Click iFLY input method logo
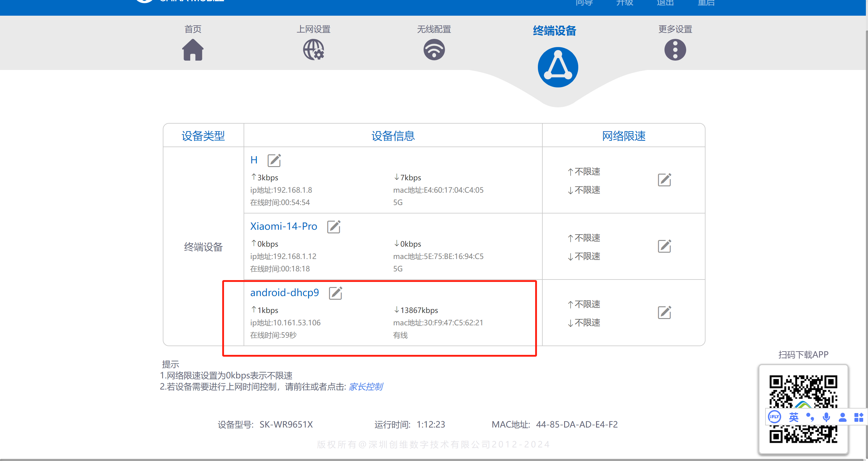 point(774,417)
